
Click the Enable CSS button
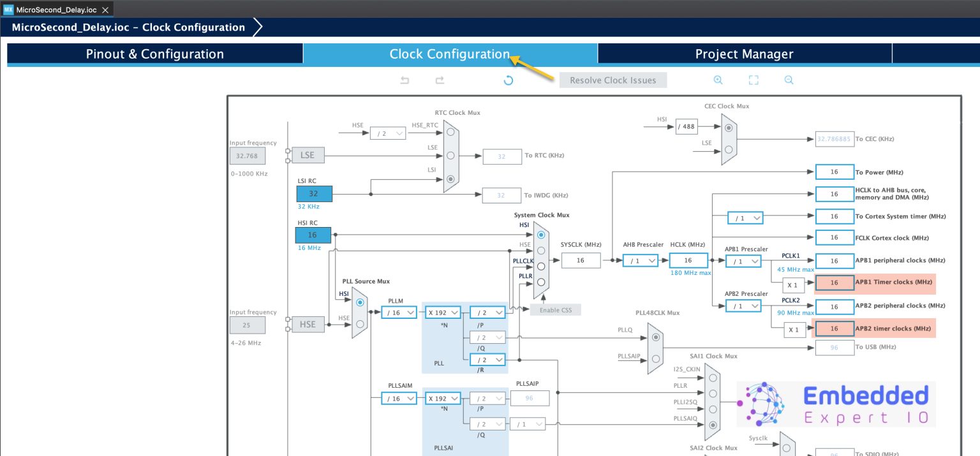[x=555, y=309]
